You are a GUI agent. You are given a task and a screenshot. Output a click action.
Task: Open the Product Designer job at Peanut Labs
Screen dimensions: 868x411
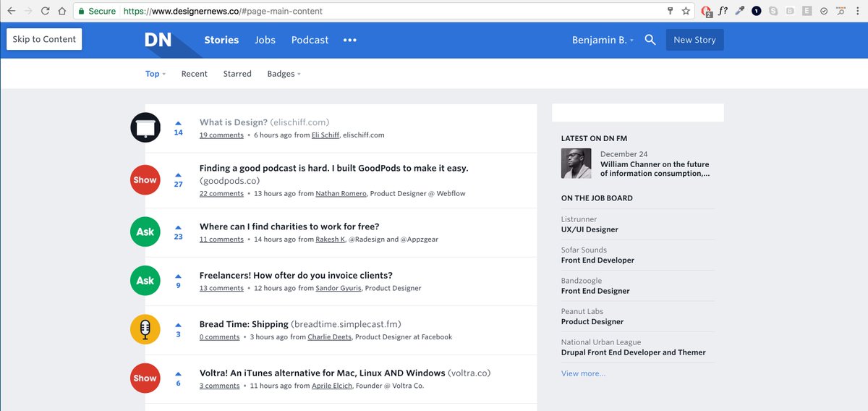tap(592, 321)
